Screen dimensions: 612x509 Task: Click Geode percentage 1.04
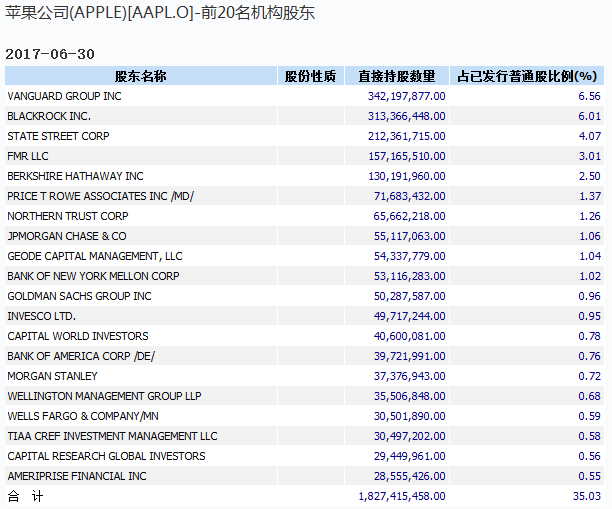(590, 256)
